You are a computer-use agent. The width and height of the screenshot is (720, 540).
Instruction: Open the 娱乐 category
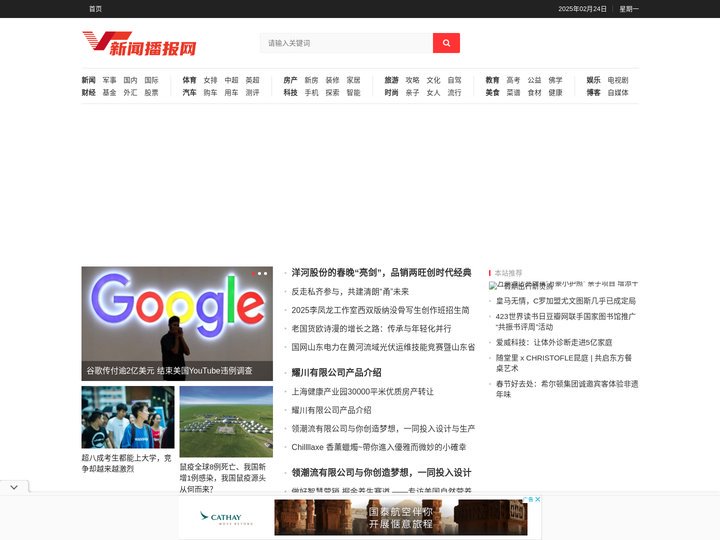click(593, 80)
